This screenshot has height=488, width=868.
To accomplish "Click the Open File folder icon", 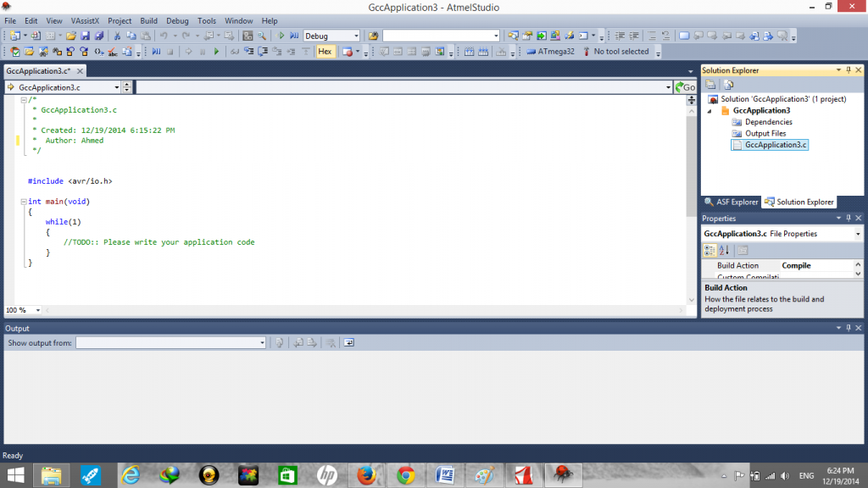I will pyautogui.click(x=71, y=36).
